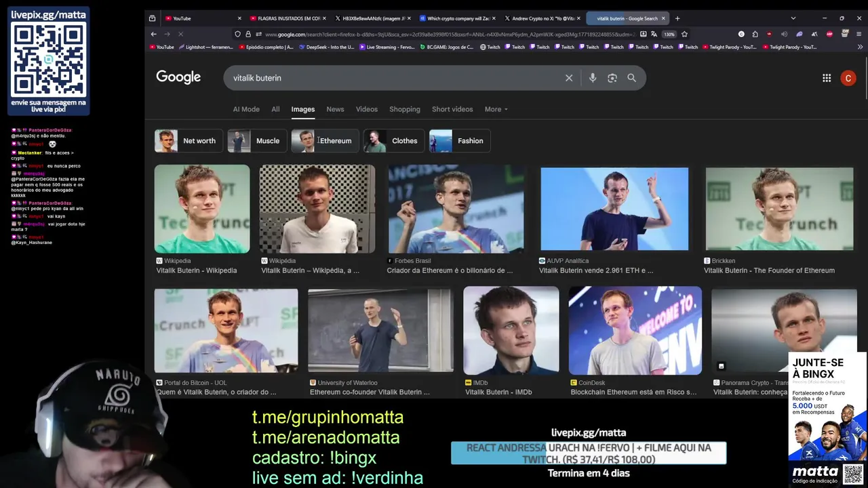The width and height of the screenshot is (868, 488).
Task: Switch to the All results tab
Action: pos(275,109)
